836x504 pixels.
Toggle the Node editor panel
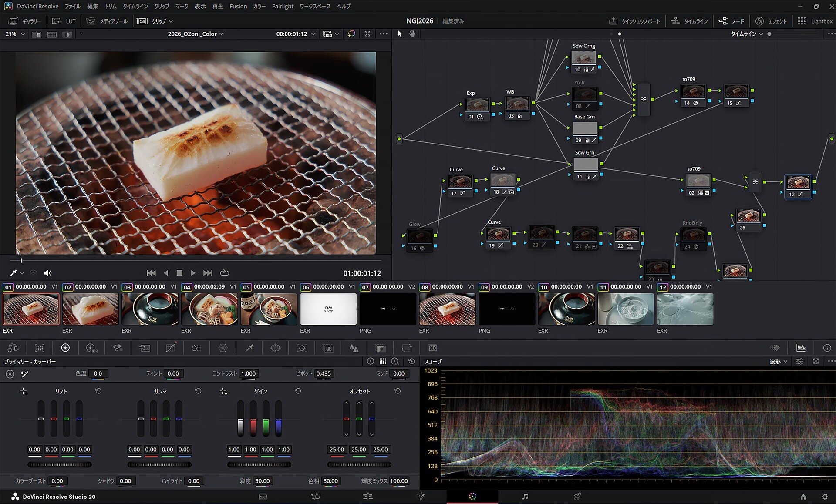pos(731,21)
